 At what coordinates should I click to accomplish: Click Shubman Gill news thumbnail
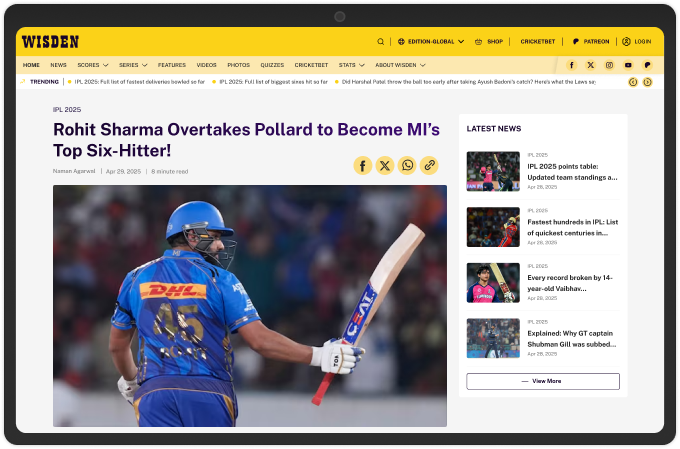pos(493,338)
